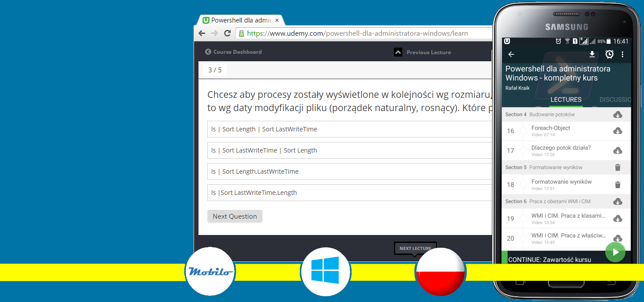Toggle completion circle for lecture 17
This screenshot has width=644, height=302.
coord(524,150)
